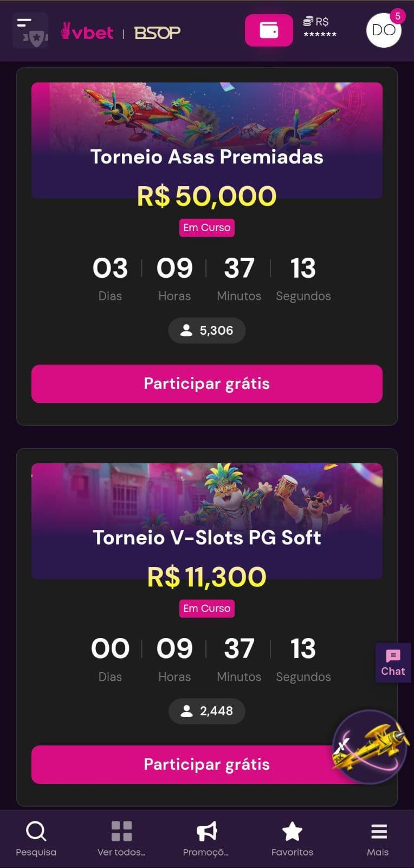
Task: Go to the Favoritos star tab
Action: [292, 839]
